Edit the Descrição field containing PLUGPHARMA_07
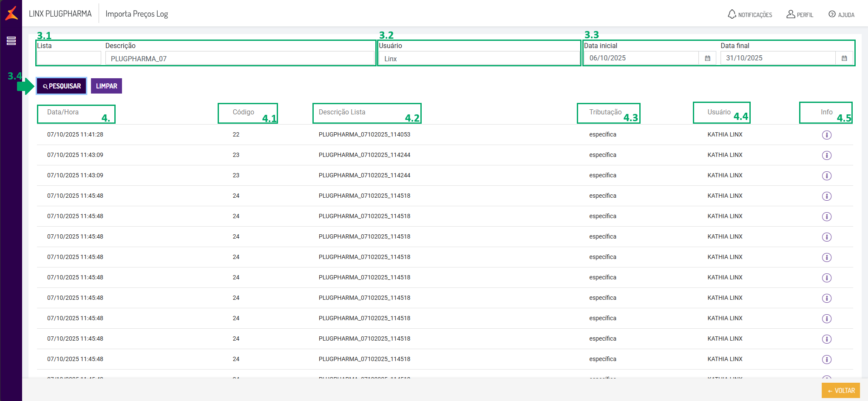 [240, 58]
